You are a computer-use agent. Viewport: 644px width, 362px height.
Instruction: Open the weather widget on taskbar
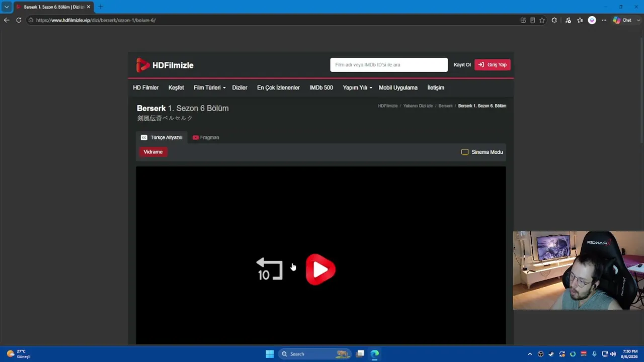[x=19, y=354]
